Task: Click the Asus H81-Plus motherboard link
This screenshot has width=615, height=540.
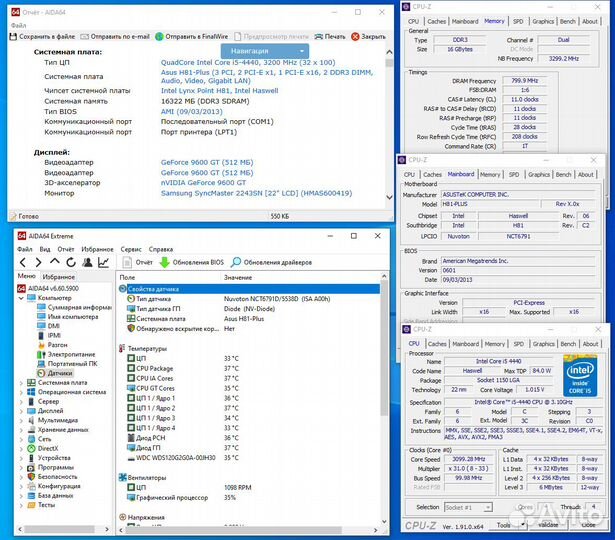Action: (267, 76)
